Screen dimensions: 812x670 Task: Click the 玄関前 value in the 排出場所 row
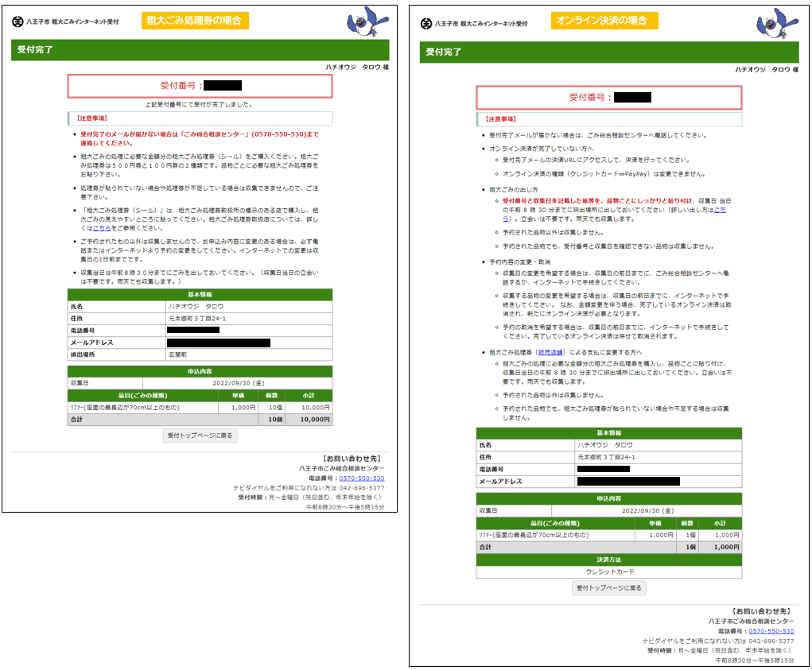[x=177, y=354]
